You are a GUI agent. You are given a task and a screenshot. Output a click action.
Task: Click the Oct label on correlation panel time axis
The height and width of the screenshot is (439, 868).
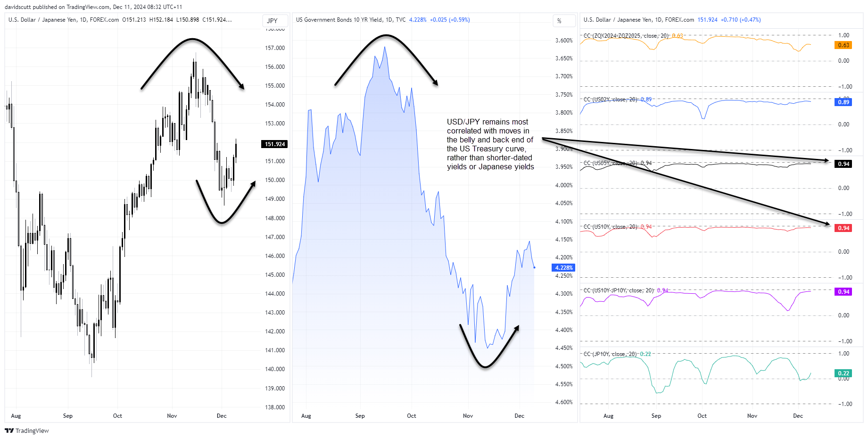tap(702, 416)
